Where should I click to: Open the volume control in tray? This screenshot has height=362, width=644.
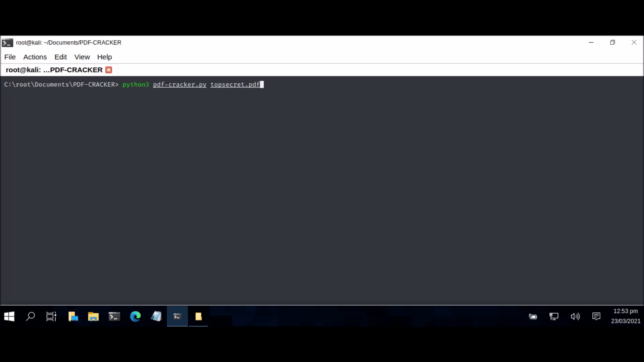tap(575, 316)
